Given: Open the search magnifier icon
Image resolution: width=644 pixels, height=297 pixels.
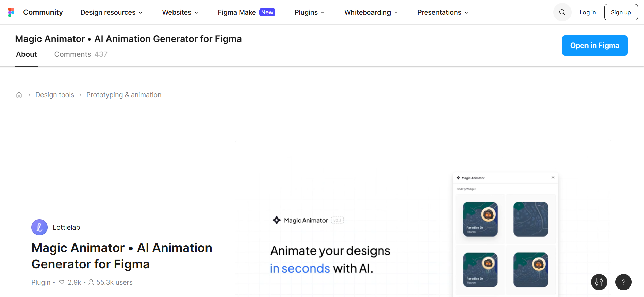Looking at the screenshot, I should point(562,12).
